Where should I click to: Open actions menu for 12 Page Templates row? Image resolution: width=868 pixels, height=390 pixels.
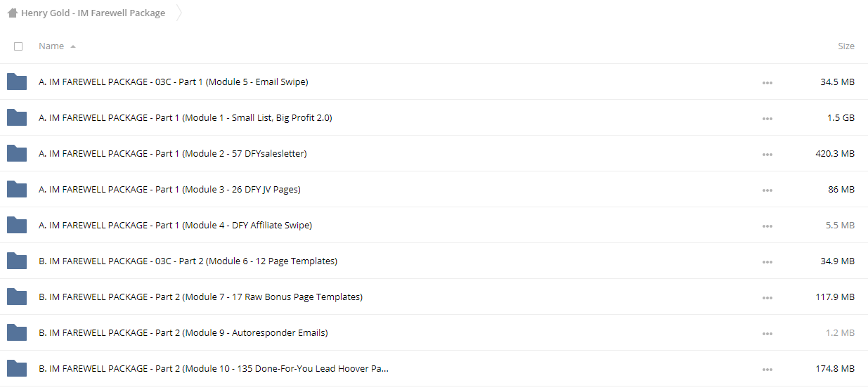click(x=767, y=261)
